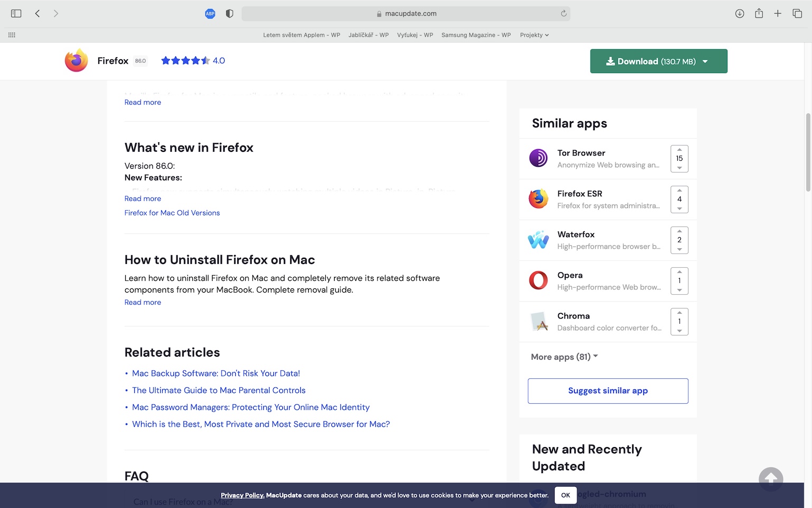Click the Tor Browser app icon

[538, 158]
